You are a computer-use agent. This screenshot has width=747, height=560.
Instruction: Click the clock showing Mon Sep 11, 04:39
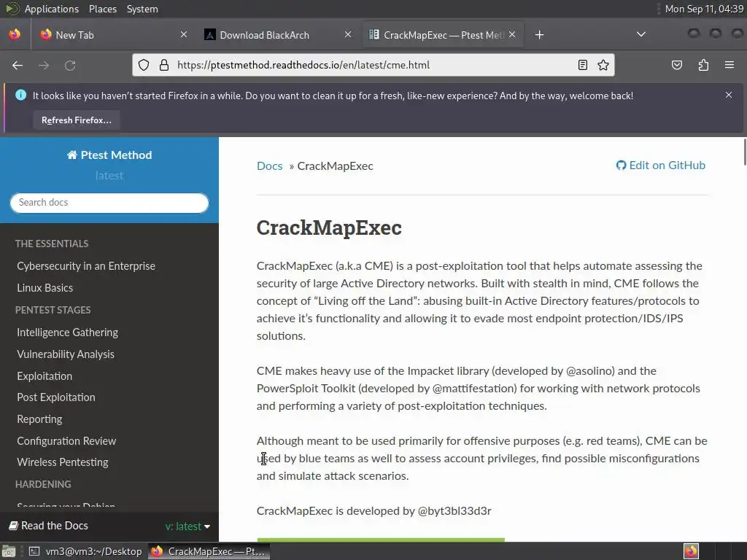[704, 9]
